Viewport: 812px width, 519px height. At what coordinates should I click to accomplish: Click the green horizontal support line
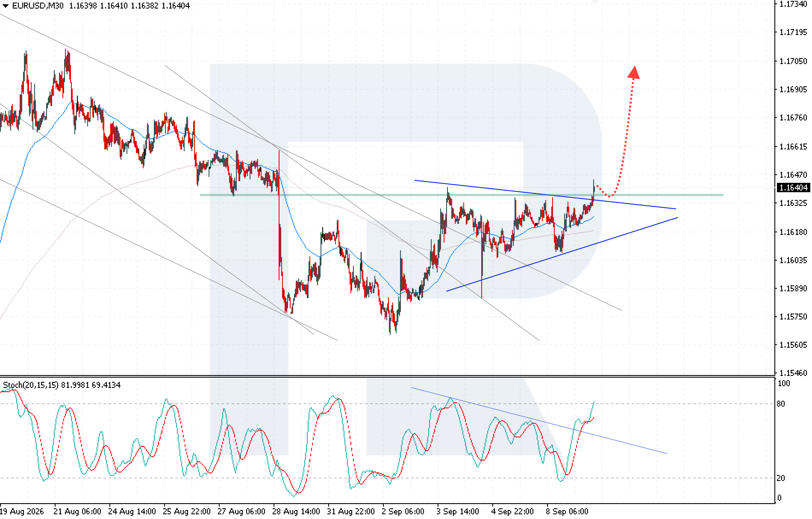point(462,195)
